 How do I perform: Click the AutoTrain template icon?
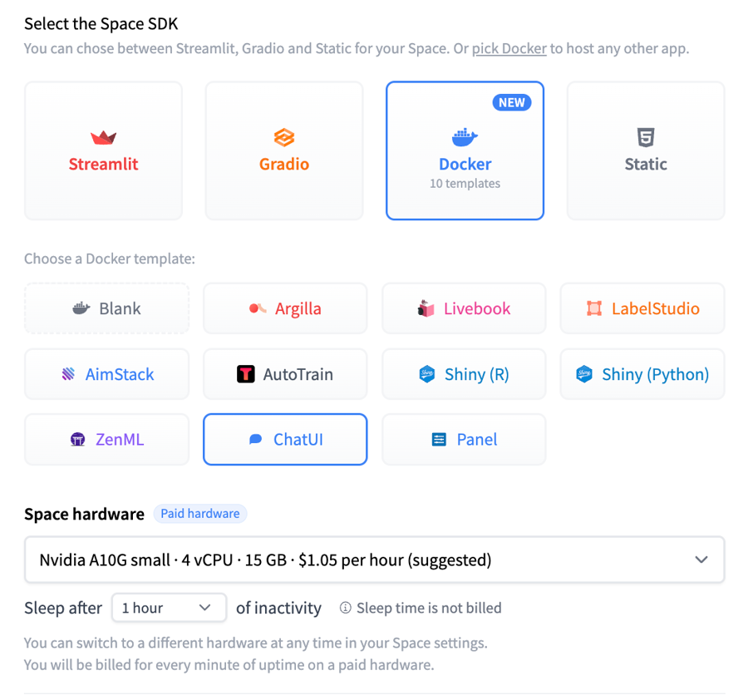(246, 374)
